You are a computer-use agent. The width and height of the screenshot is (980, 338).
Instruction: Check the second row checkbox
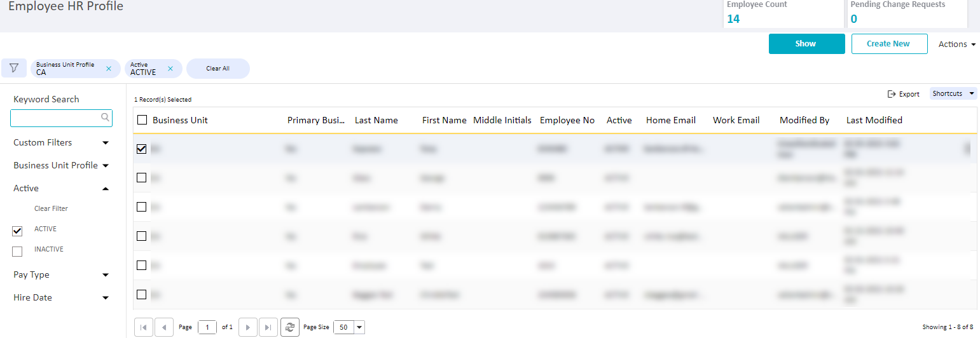click(x=142, y=177)
